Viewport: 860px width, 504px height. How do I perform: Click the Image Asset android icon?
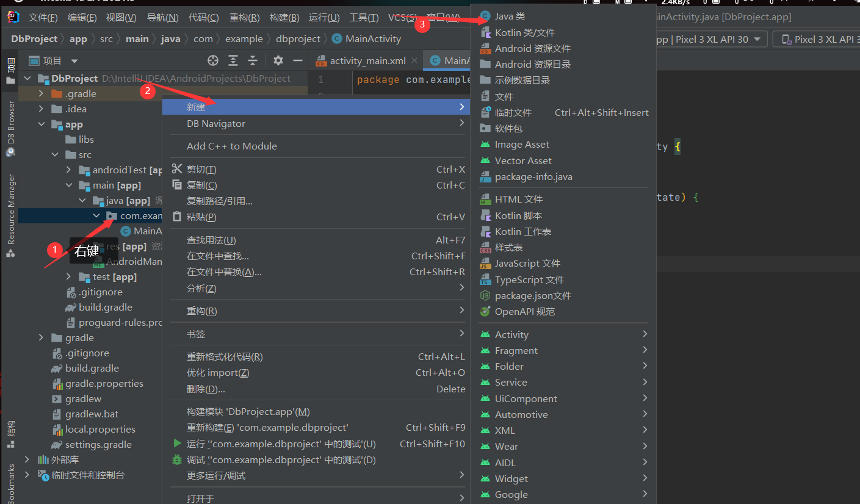click(485, 145)
